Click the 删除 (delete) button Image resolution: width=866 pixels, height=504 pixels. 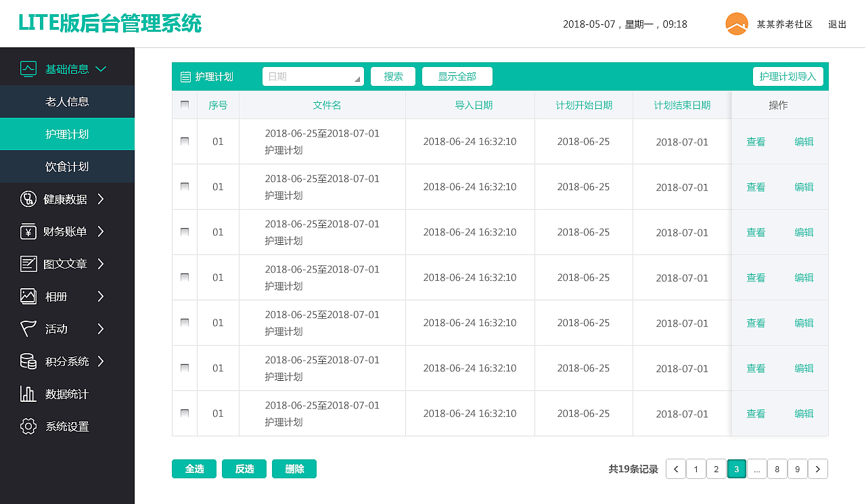[x=294, y=469]
